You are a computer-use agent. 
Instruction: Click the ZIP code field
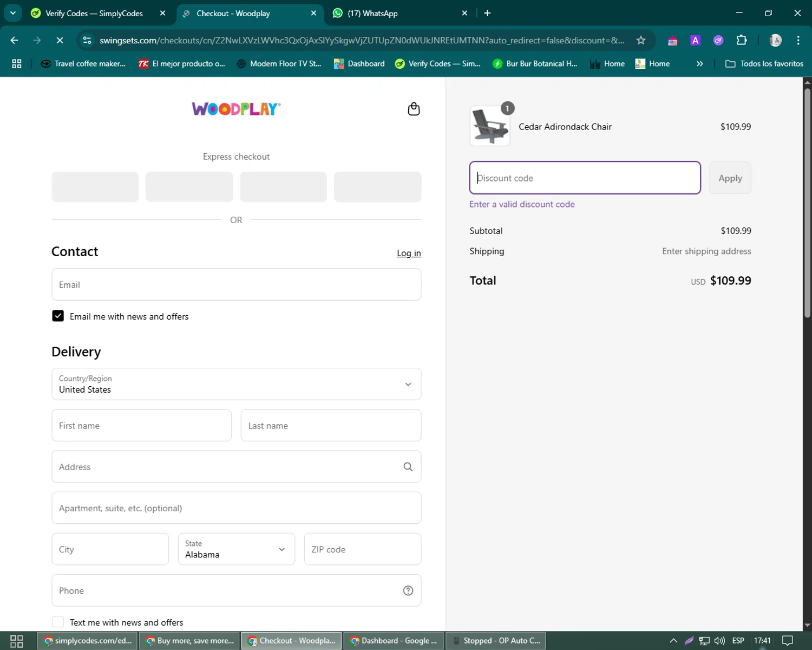[x=363, y=549]
